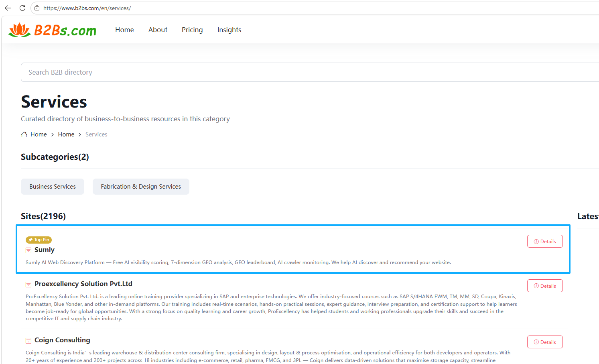
Task: Open the Home nav menu item
Action: click(x=124, y=30)
